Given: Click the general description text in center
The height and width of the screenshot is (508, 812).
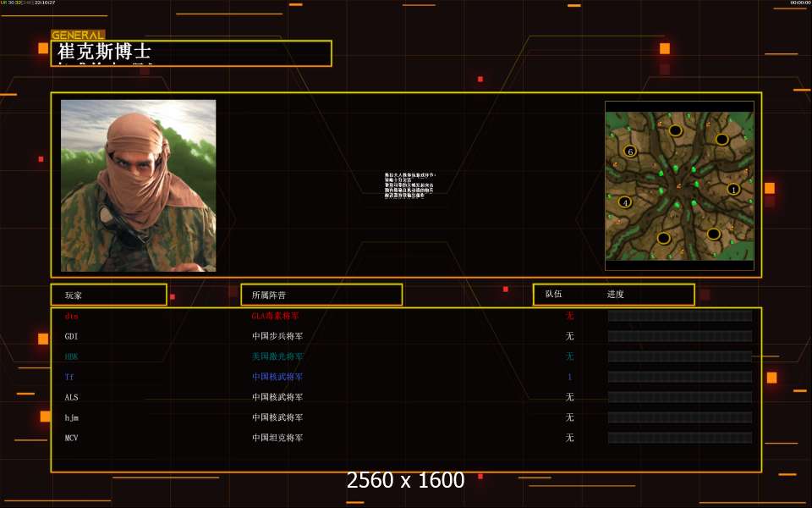Looking at the screenshot, I should pyautogui.click(x=409, y=185).
